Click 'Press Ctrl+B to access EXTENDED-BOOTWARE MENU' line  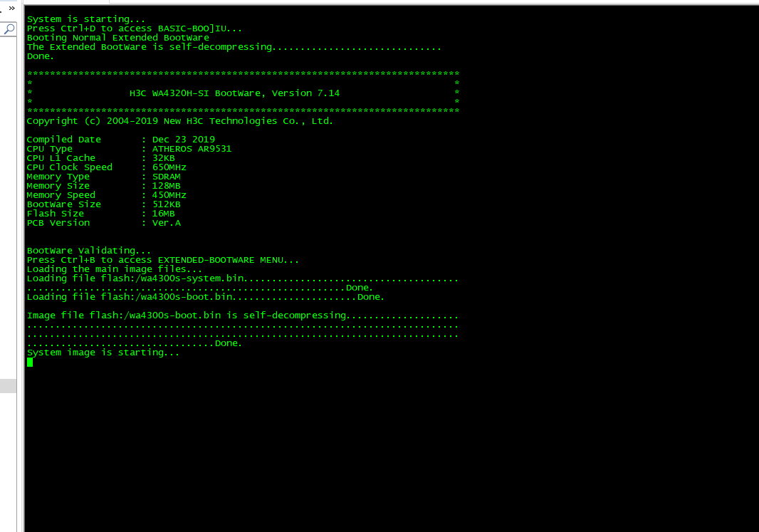tap(163, 260)
